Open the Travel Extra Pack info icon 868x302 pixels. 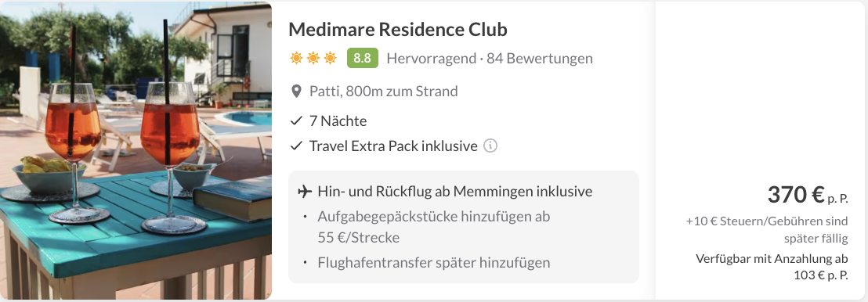[490, 146]
